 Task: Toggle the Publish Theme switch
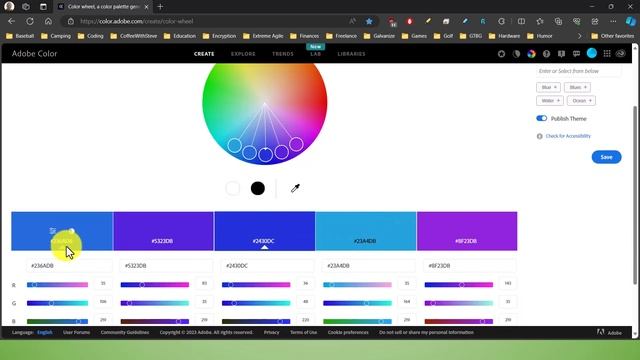click(541, 118)
